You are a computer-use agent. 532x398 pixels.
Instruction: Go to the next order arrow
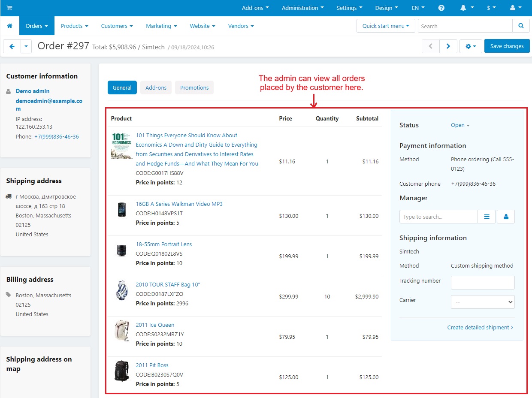click(x=448, y=46)
